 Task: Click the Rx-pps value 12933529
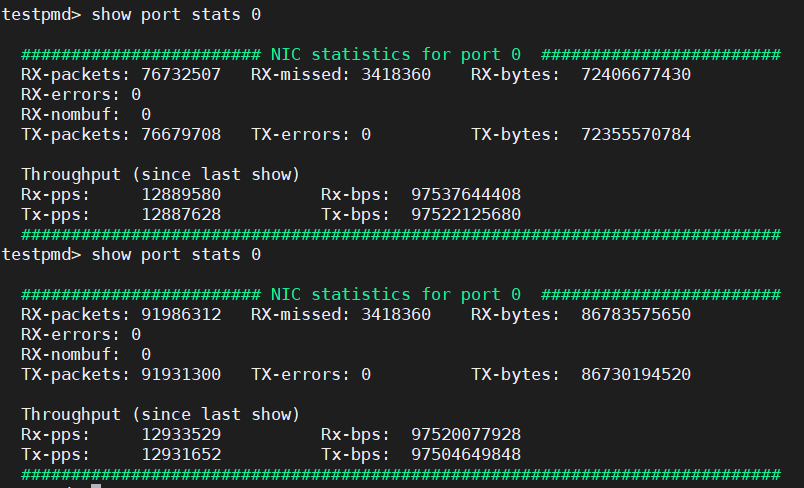(181, 434)
